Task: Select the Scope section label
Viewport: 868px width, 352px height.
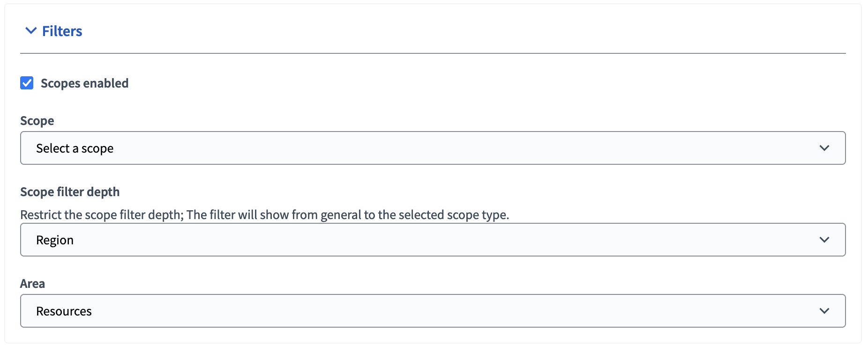Action: click(x=37, y=120)
